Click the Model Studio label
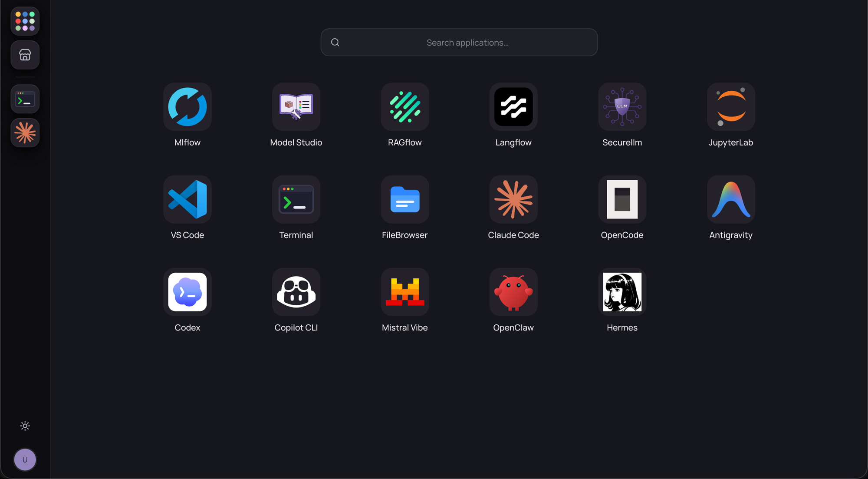 (296, 142)
